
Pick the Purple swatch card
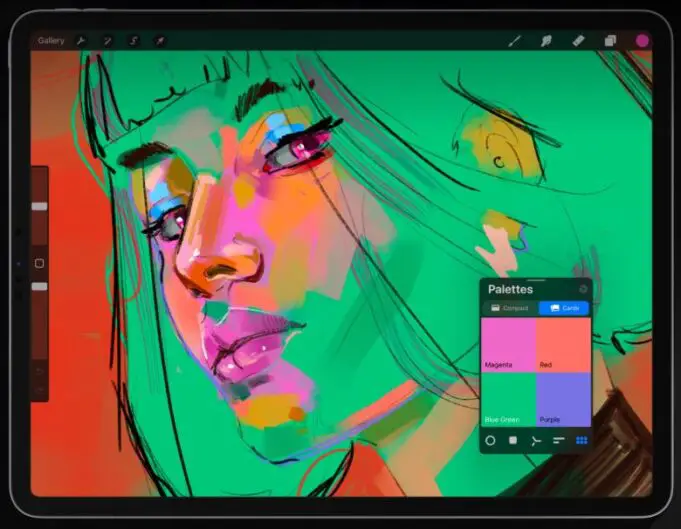563,399
